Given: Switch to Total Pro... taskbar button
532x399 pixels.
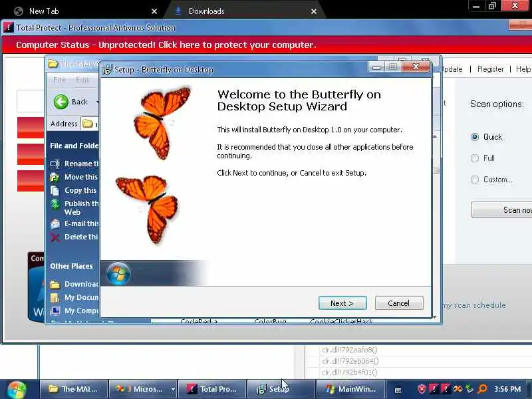Looking at the screenshot, I should click(212, 389).
